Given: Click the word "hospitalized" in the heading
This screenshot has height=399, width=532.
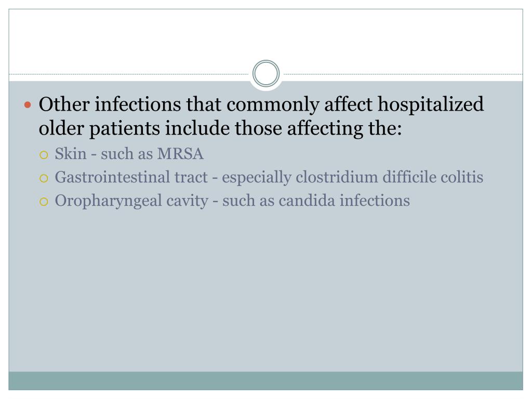Looking at the screenshot, I should click(431, 104).
